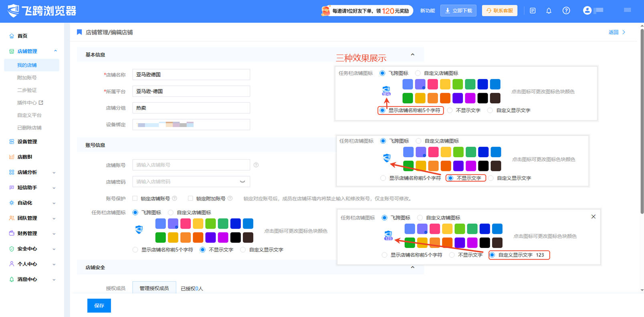The image size is (644, 317).
Task: Click the 已授权0人 text
Action: 192,289
